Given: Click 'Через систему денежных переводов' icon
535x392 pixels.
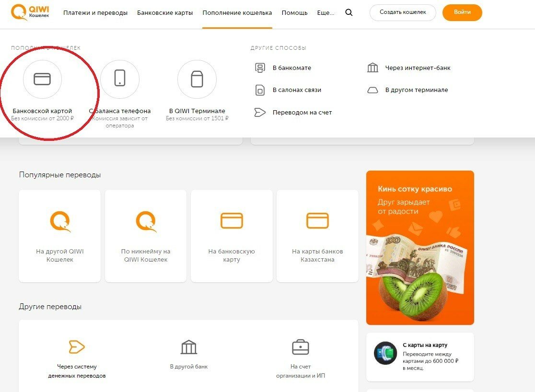Looking at the screenshot, I should [77, 347].
